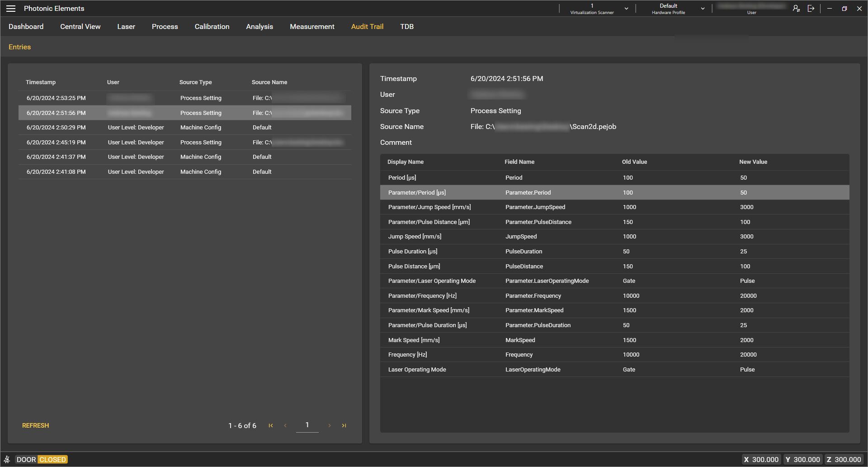
Task: Switch to the Measurement tab
Action: (312, 27)
